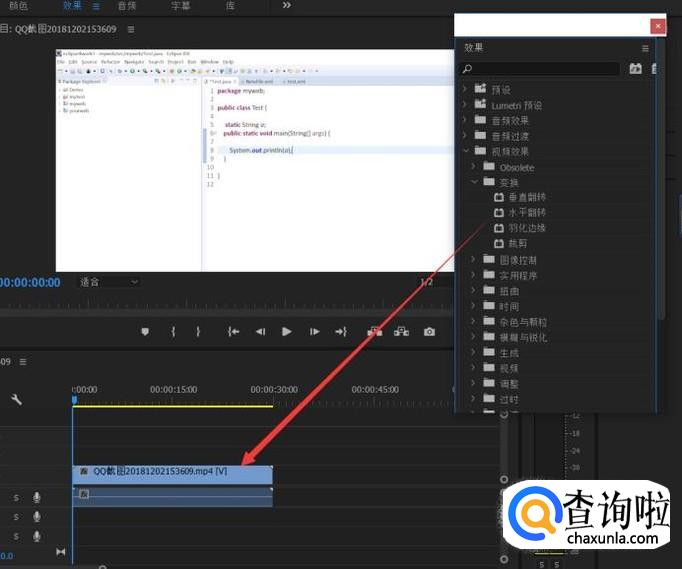Expand the 图像控制 folder

coord(474,260)
